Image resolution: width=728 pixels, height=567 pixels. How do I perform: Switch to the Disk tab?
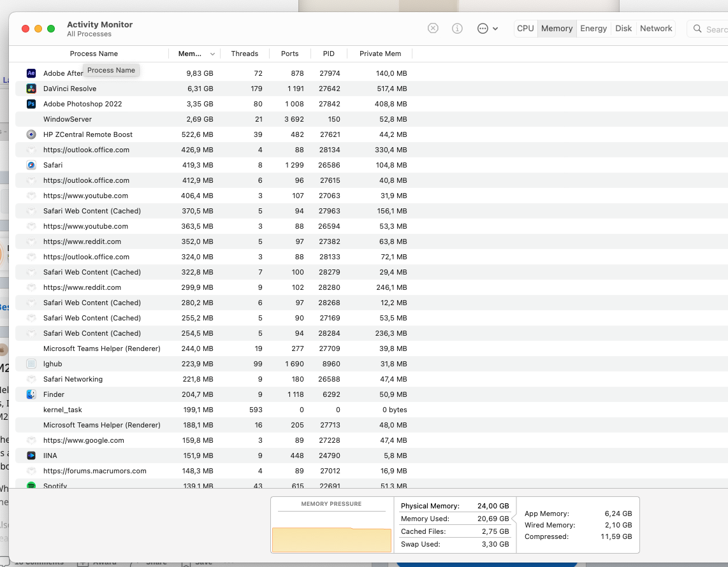tap(623, 28)
